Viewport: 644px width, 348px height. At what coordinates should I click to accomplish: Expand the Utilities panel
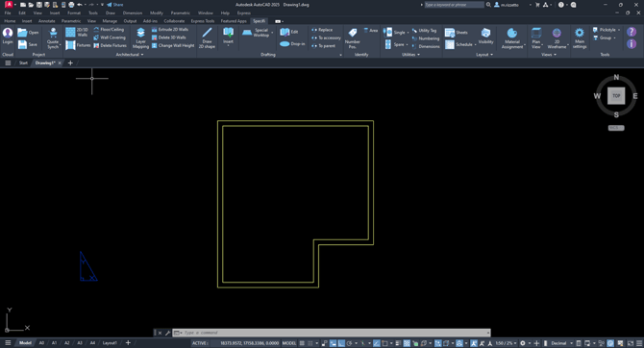[x=410, y=54]
